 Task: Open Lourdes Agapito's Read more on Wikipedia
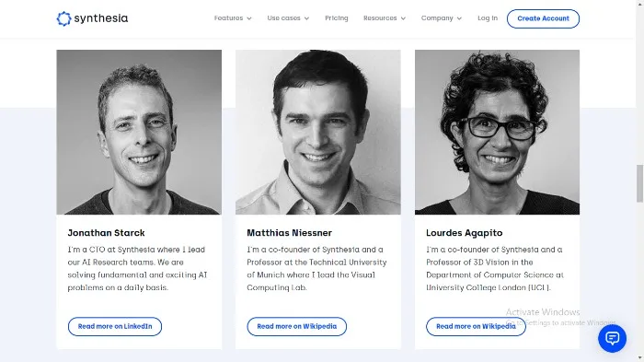(476, 326)
